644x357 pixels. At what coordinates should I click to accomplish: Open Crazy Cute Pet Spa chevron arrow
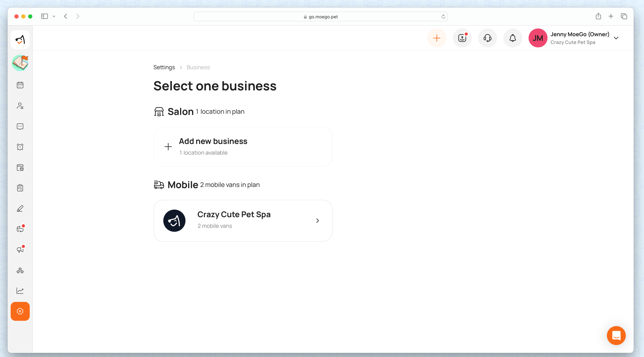pyautogui.click(x=317, y=221)
